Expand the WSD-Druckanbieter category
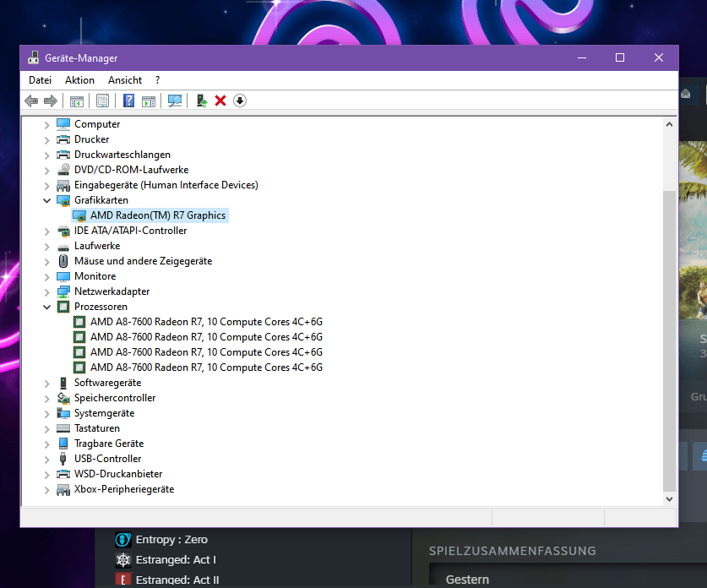Screen dimensions: 707x588 (47, 474)
